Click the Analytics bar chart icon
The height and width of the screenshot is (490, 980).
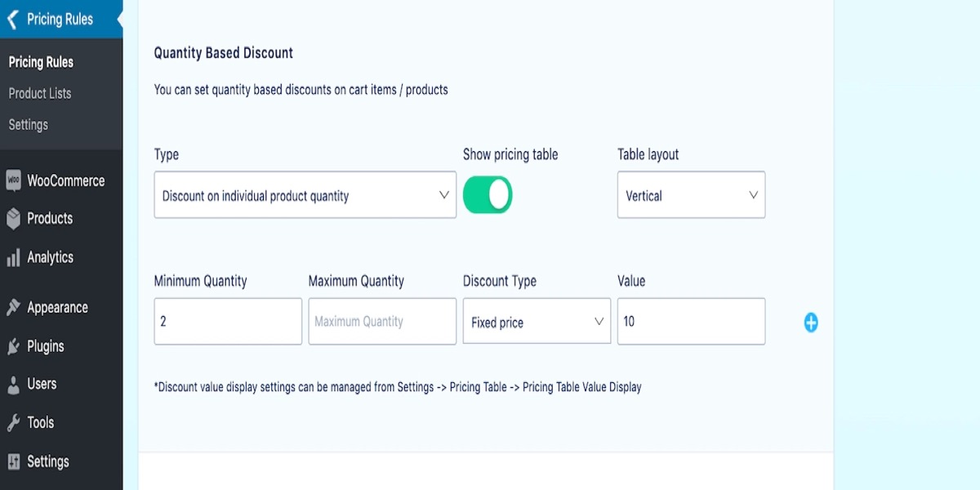13,258
